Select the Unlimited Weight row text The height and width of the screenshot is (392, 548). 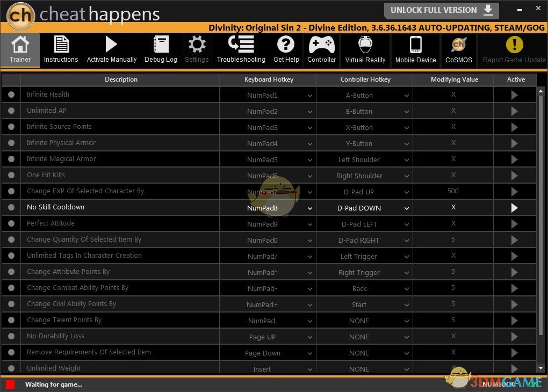(x=54, y=368)
